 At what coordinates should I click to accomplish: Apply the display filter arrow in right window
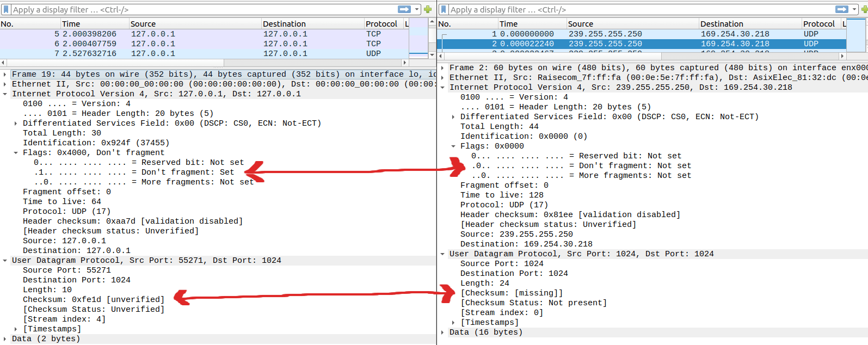point(842,9)
